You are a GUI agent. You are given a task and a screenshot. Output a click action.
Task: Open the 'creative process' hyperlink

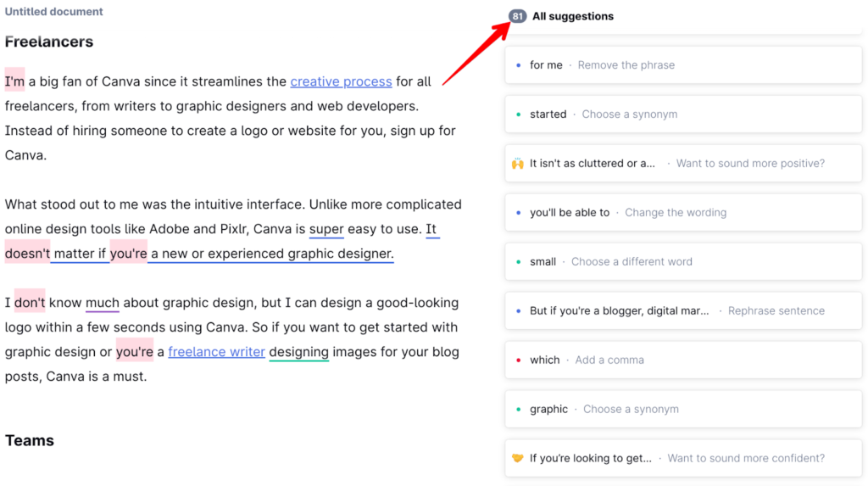pos(341,82)
